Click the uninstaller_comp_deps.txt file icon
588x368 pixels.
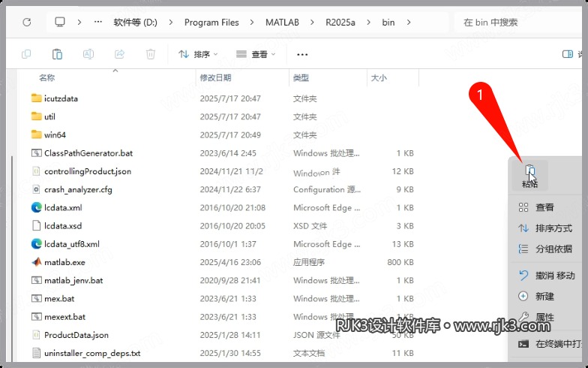pyautogui.click(x=36, y=353)
